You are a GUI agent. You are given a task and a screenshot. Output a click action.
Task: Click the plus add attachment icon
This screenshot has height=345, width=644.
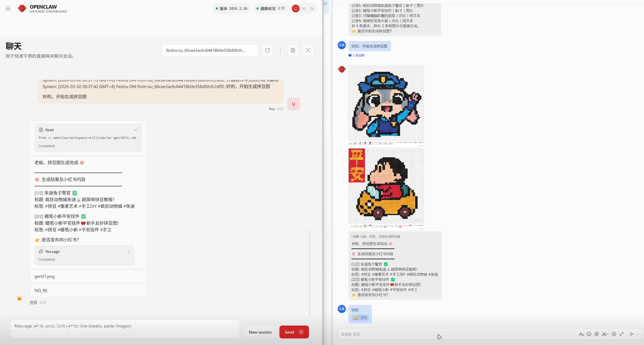tap(614, 334)
